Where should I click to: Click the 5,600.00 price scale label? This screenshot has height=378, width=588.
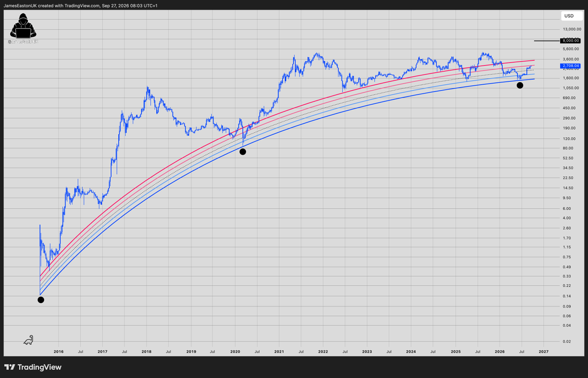click(571, 49)
